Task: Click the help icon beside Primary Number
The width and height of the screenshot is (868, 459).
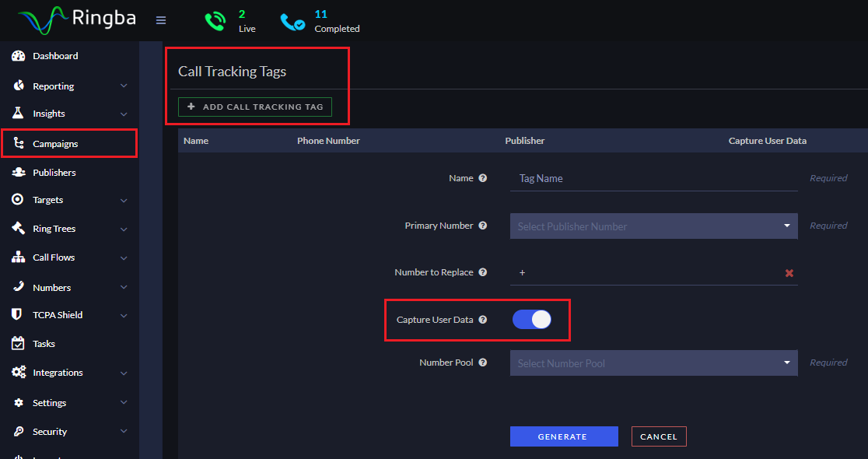Action: coord(483,226)
